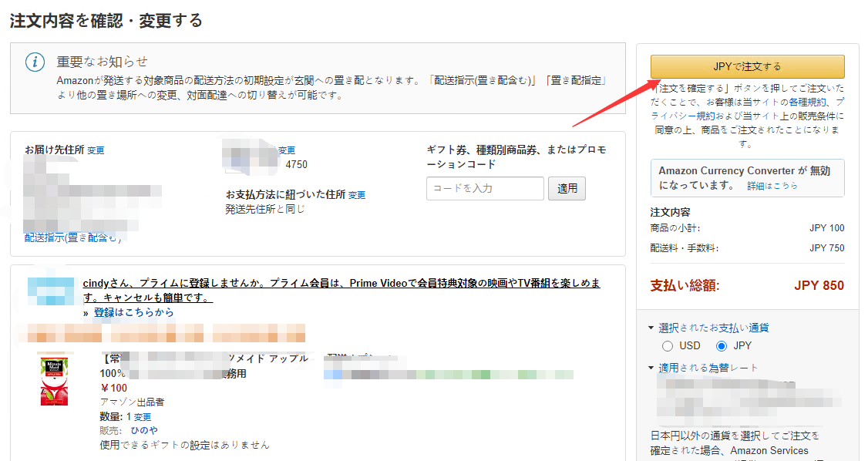Change quantity via 数量 変更 link
The width and height of the screenshot is (868, 461).
click(143, 417)
